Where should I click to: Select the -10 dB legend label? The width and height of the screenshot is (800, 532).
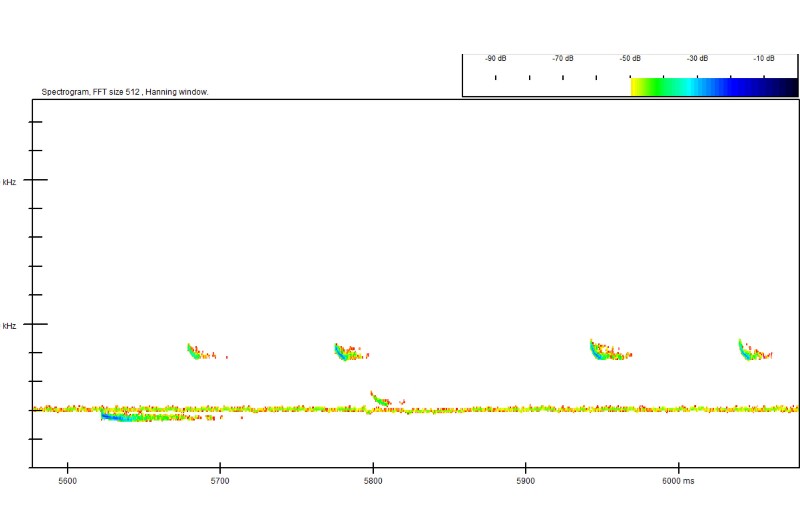coord(764,59)
